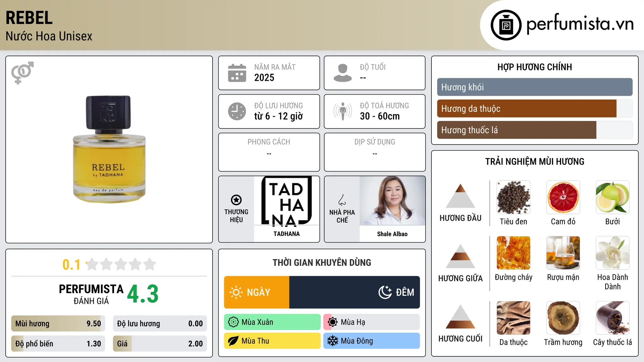Click the star badge icon above Thương hiệu

[236, 200]
